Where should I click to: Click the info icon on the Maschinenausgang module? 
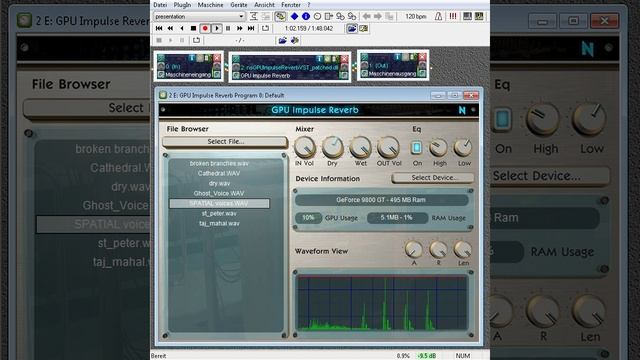(397, 57)
